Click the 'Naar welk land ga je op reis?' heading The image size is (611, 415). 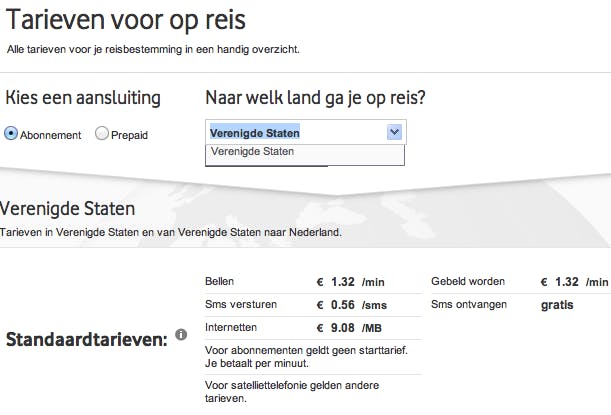click(x=316, y=98)
